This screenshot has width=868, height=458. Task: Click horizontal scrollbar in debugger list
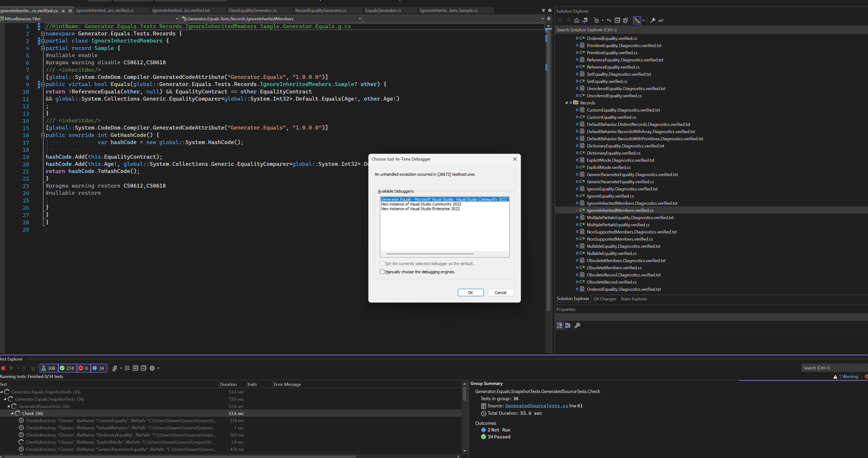coord(430,254)
